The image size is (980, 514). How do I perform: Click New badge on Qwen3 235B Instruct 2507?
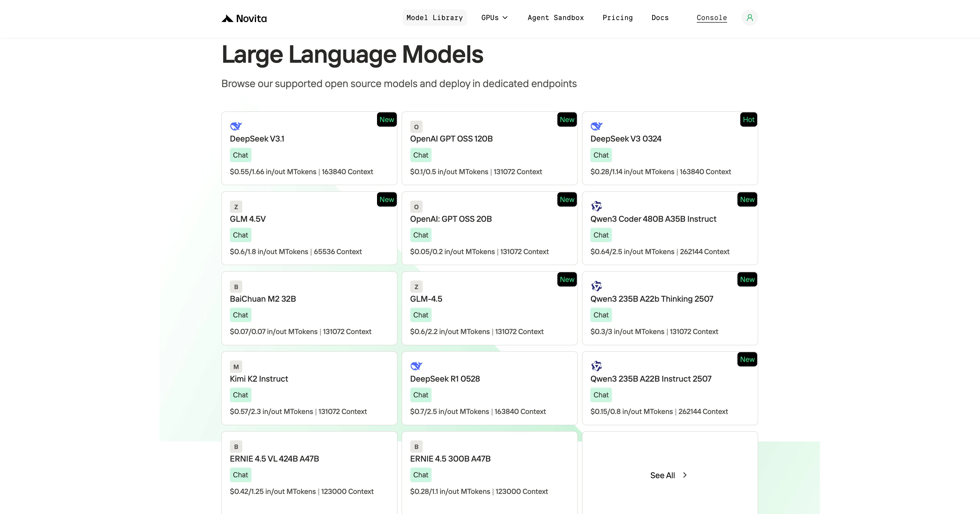point(747,359)
